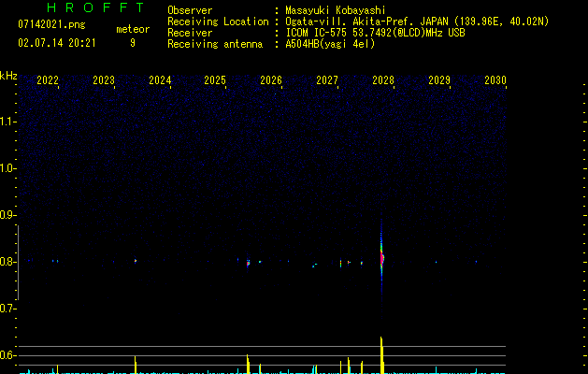Click the Observer field label
588x374 pixels.
pyautogui.click(x=190, y=10)
